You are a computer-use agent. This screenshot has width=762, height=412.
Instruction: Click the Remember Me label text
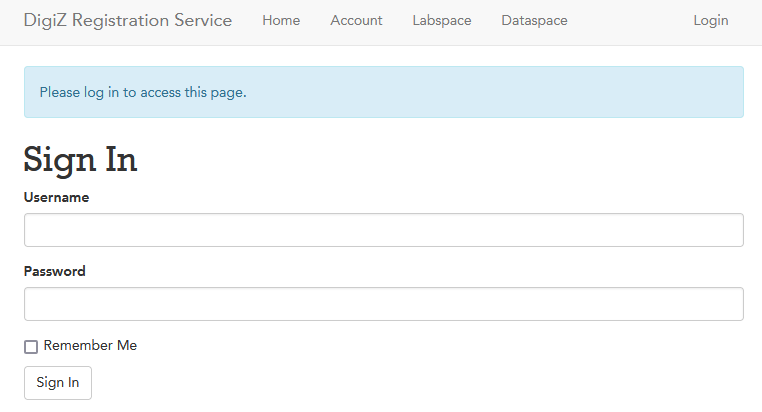click(90, 346)
